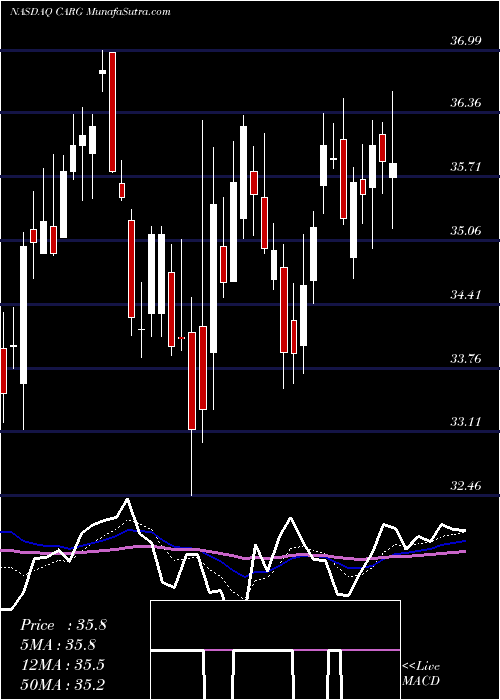Select the 36.36 price axis label
Image resolution: width=500 pixels, height=700 pixels.
point(466,103)
